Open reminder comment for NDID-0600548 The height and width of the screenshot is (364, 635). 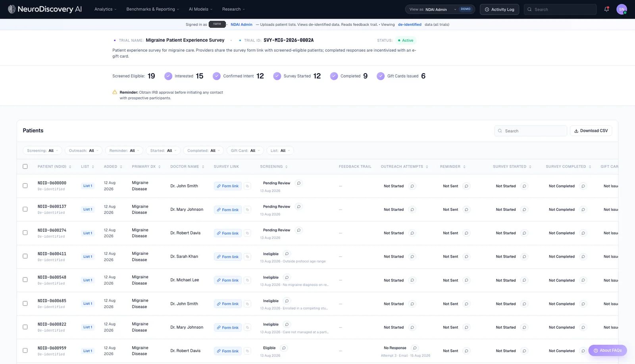[466, 280]
